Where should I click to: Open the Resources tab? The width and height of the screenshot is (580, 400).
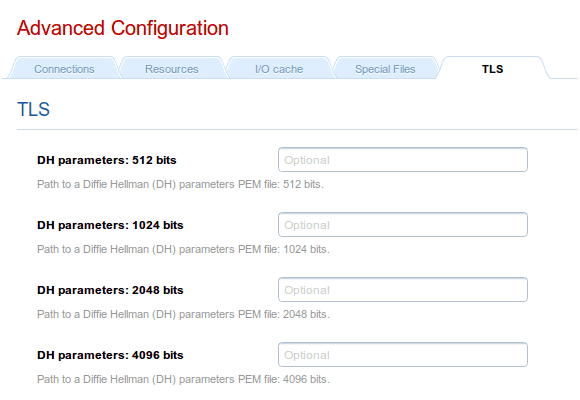(x=172, y=69)
